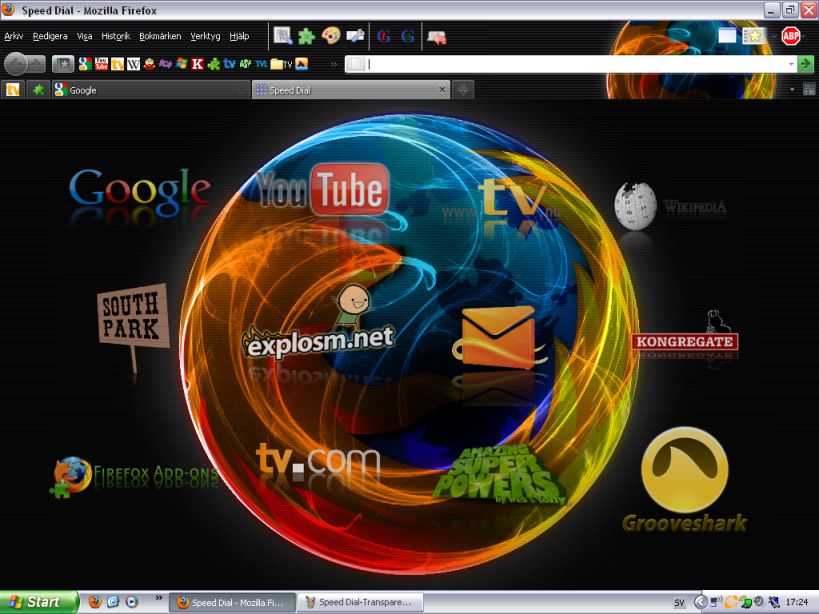Click the tab groups grid icon
Viewport: 819px width, 614px height.
809,89
